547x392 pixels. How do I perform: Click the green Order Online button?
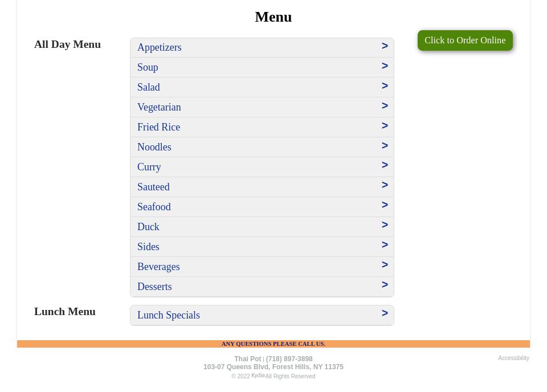pos(465,40)
